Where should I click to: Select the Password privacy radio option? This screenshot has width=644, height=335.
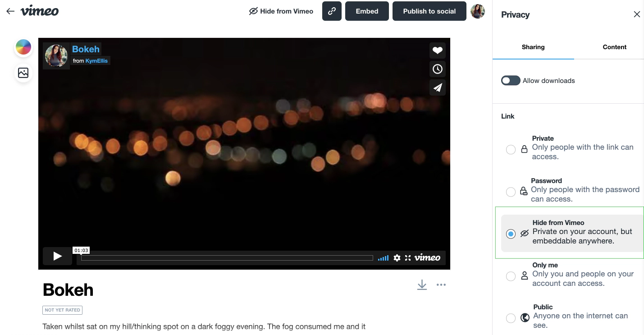511,192
